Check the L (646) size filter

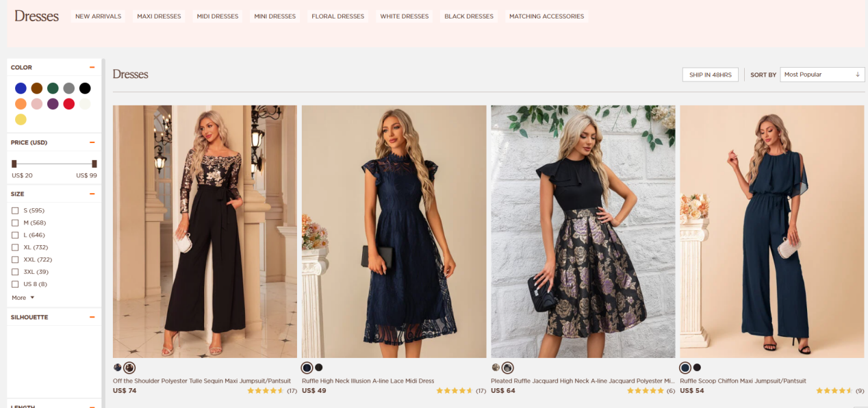pos(15,235)
